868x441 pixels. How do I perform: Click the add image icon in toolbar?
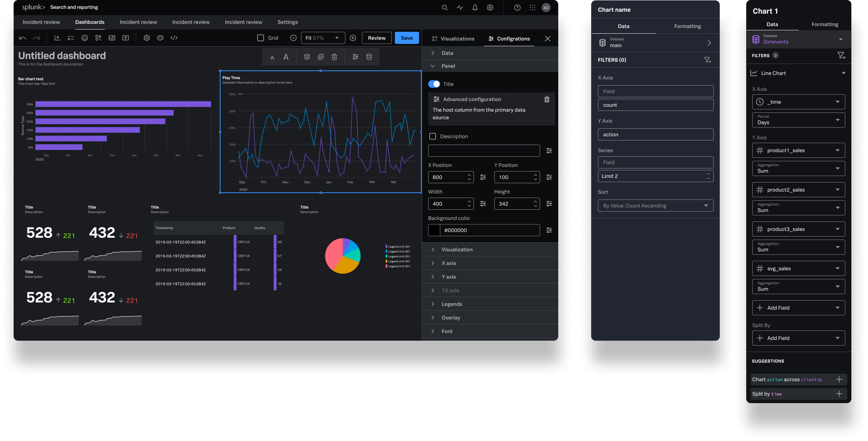pyautogui.click(x=112, y=38)
